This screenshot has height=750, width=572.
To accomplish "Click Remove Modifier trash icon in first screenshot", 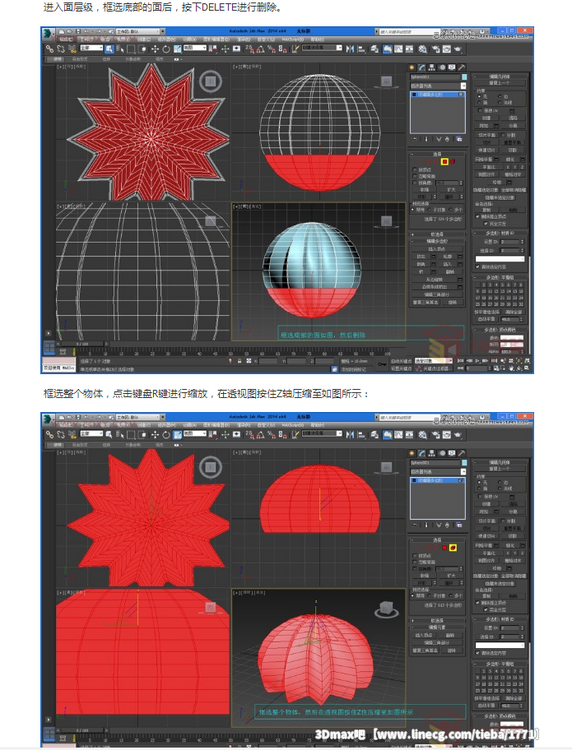I will 447,139.
